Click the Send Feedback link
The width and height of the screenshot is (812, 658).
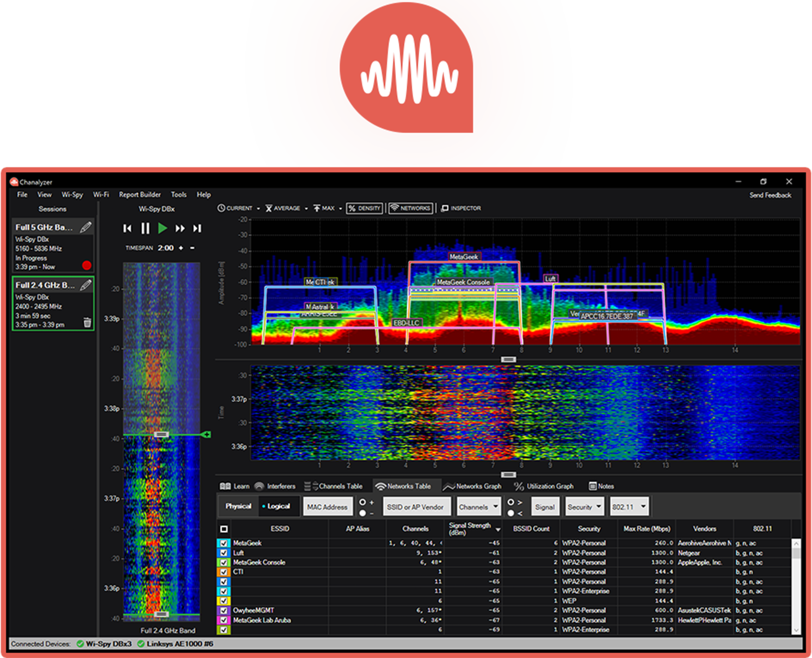pyautogui.click(x=770, y=195)
